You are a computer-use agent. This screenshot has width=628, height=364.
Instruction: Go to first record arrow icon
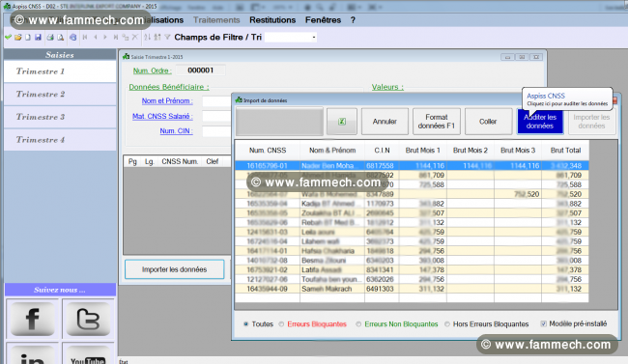click(85, 38)
